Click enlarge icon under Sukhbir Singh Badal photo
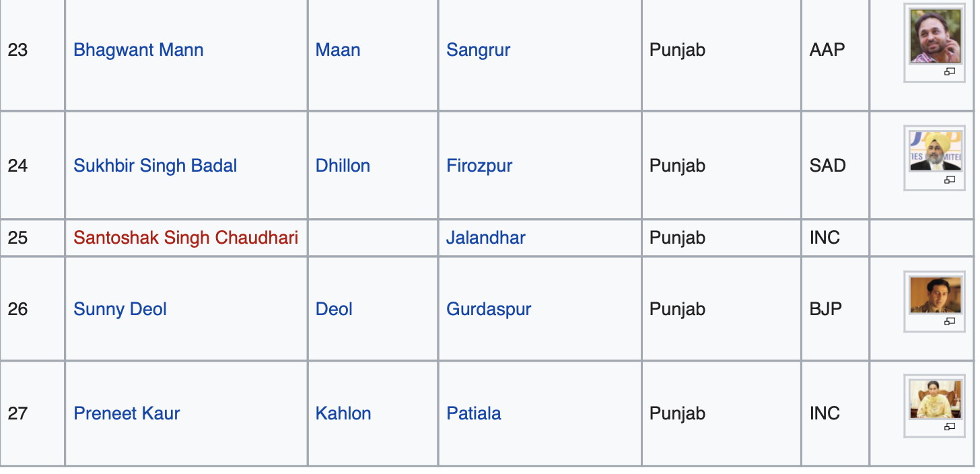The width and height of the screenshot is (980, 474). 950,180
